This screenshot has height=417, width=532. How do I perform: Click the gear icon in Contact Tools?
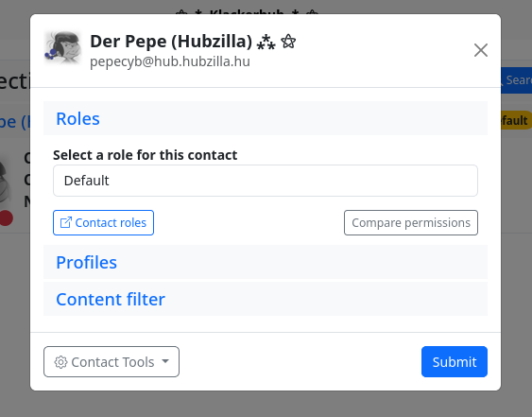click(60, 362)
